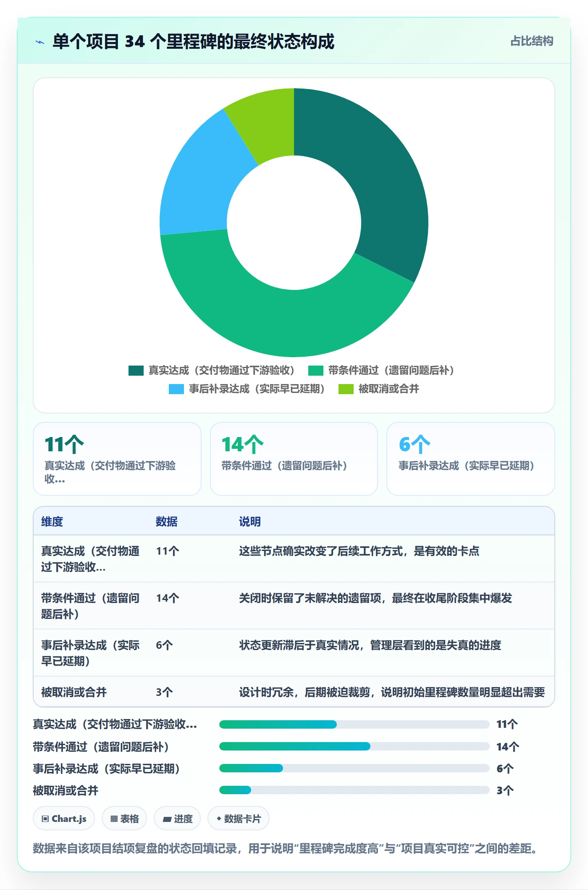
Task: Click the 被取消或合并 table row name cell
Action: coord(74,692)
